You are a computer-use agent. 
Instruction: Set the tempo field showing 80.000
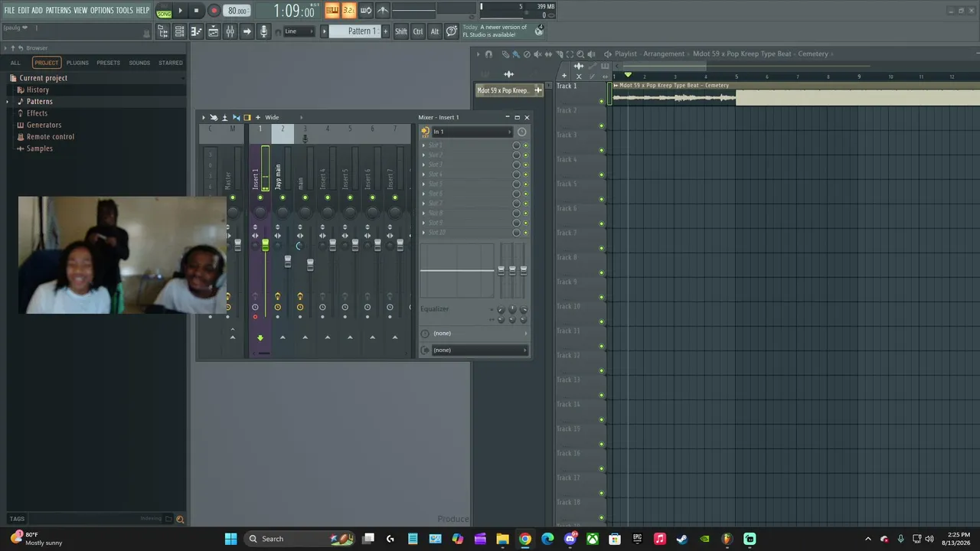(x=237, y=11)
